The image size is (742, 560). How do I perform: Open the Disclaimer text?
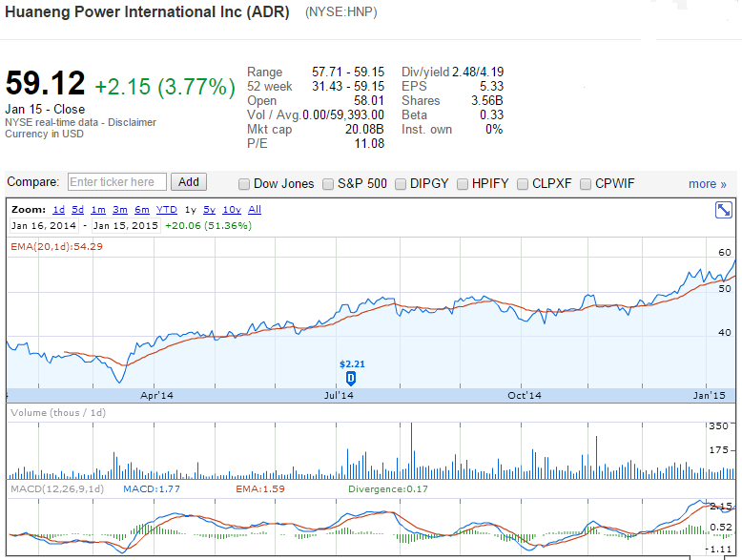[x=132, y=122]
